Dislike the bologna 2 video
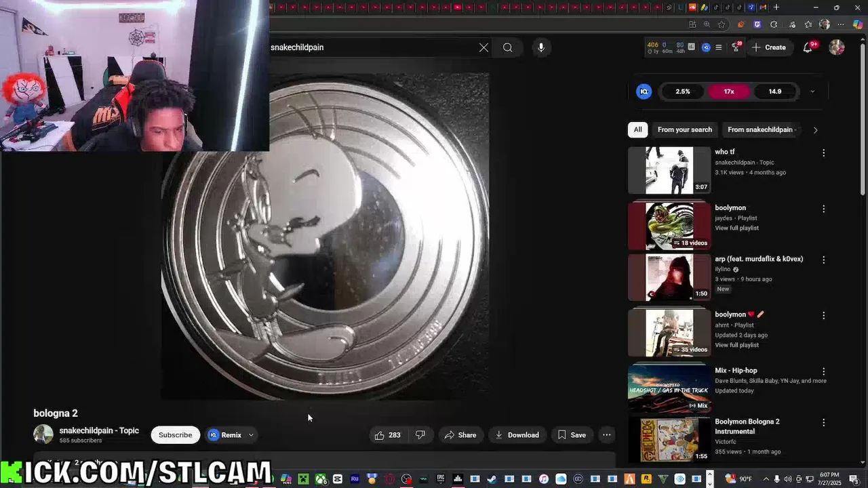The width and height of the screenshot is (868, 488). coord(420,435)
